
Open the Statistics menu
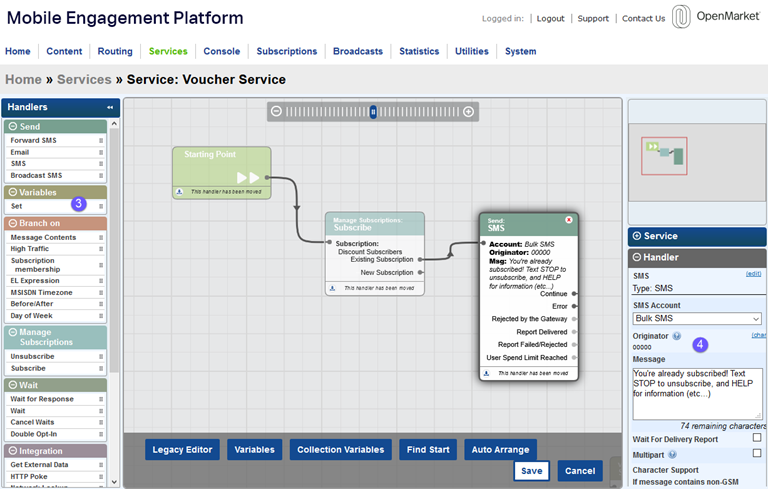419,51
